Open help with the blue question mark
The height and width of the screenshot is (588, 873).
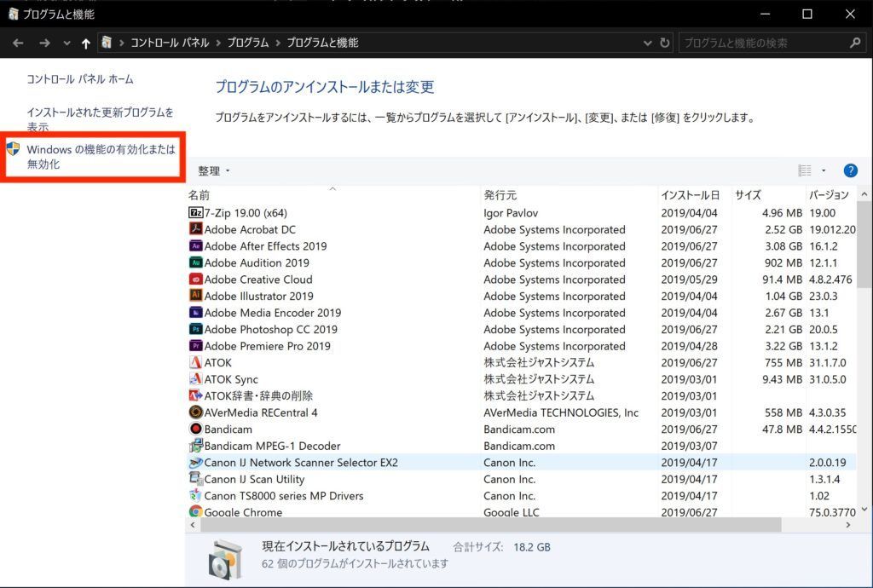click(850, 170)
